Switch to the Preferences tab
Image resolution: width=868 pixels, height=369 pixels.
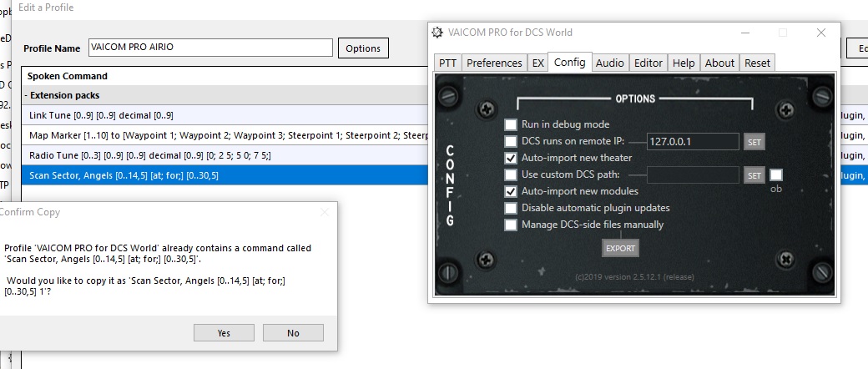(494, 63)
